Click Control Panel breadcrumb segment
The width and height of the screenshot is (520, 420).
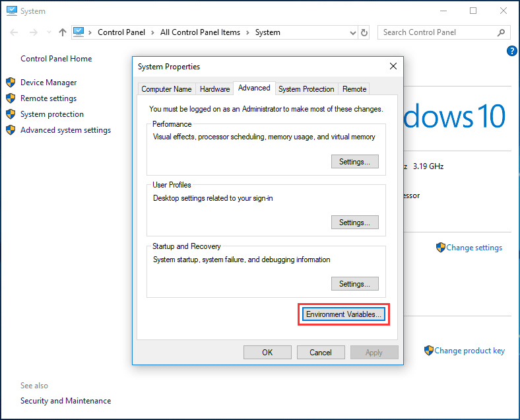121,32
